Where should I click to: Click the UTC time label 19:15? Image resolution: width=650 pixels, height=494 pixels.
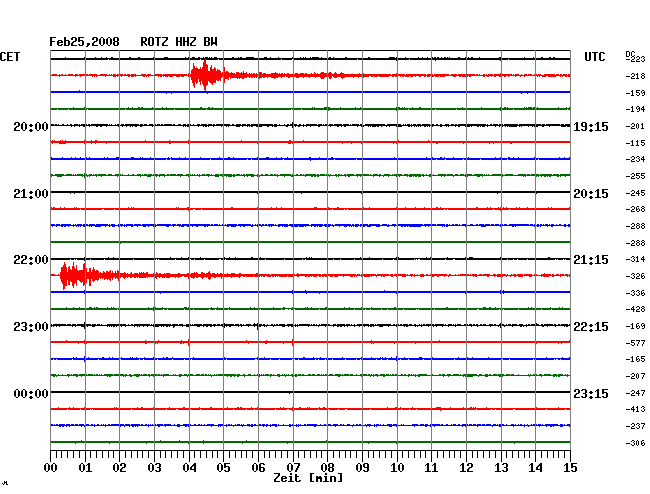pos(591,127)
